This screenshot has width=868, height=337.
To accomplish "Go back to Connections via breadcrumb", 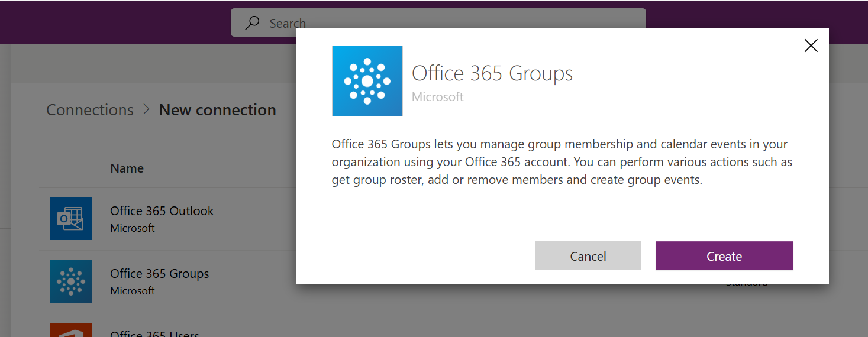I will [90, 110].
